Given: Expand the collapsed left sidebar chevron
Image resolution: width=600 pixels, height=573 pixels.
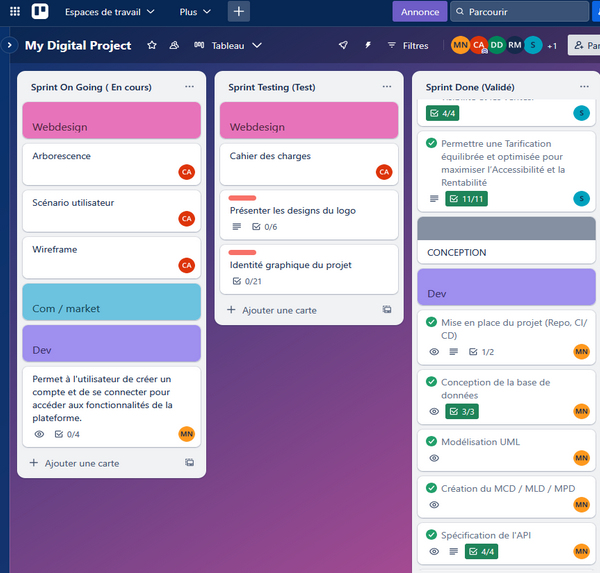Looking at the screenshot, I should click(x=9, y=45).
